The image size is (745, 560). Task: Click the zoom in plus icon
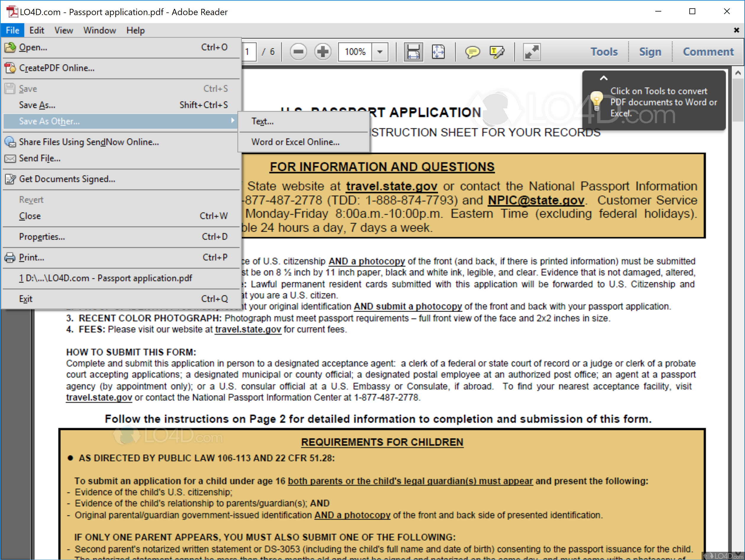(x=323, y=52)
